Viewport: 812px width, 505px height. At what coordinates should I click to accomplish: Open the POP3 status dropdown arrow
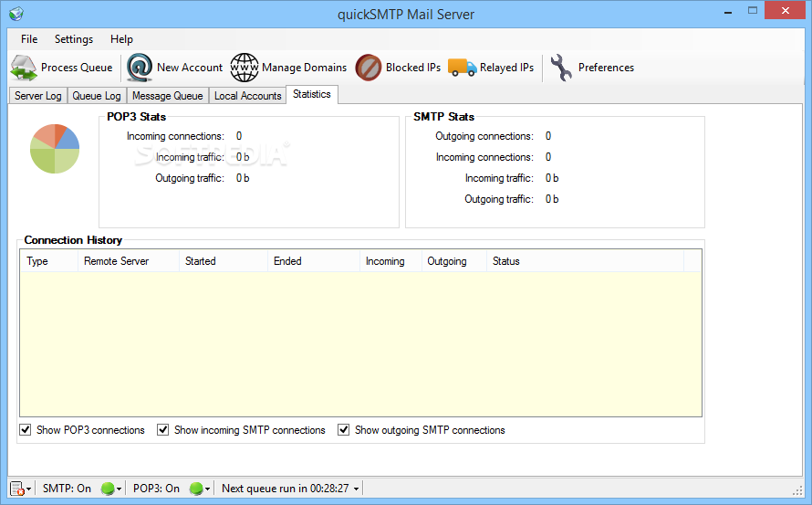[x=208, y=489]
